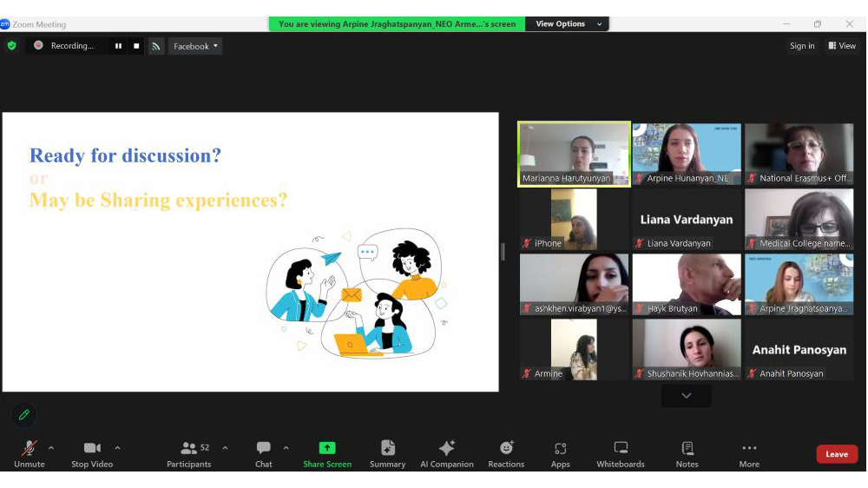
Task: Select Marianna Harutyunyan's video thumbnail
Action: pyautogui.click(x=574, y=154)
